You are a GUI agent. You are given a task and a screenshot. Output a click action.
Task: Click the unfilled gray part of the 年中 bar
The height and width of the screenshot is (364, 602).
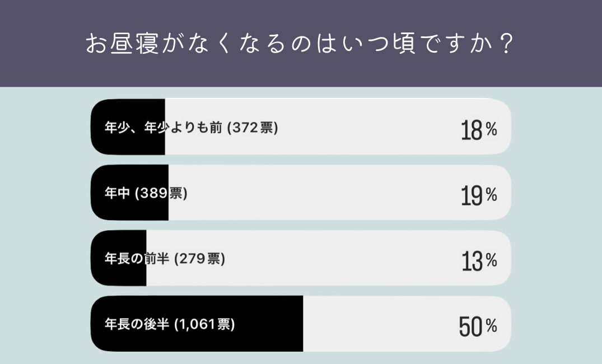336,193
